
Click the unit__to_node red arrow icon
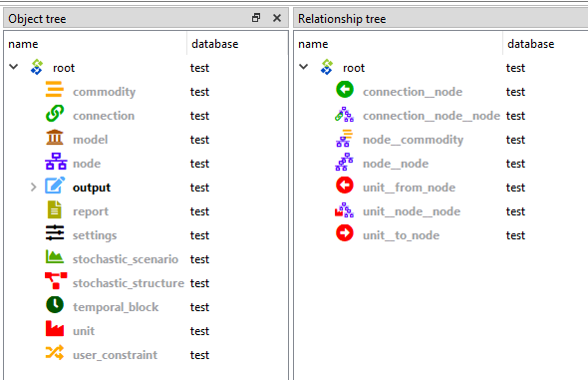pyautogui.click(x=345, y=233)
